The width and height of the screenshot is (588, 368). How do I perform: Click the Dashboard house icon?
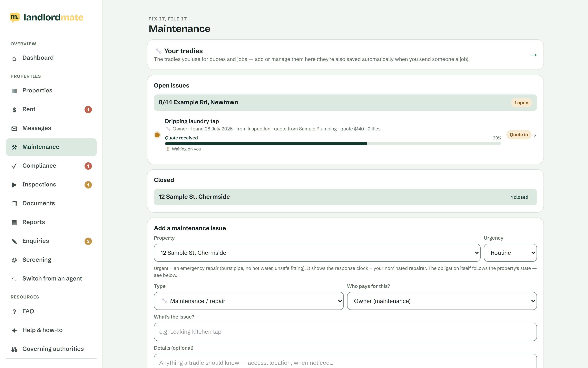point(14,58)
